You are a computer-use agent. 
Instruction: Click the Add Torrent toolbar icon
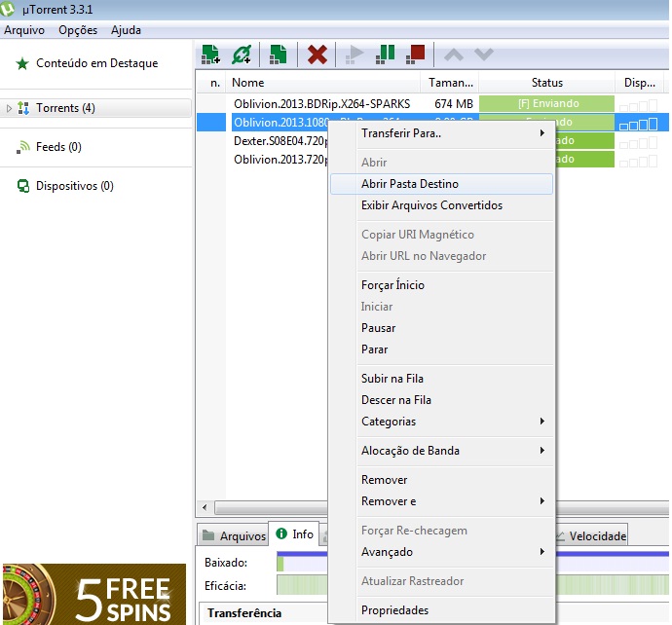coord(210,55)
